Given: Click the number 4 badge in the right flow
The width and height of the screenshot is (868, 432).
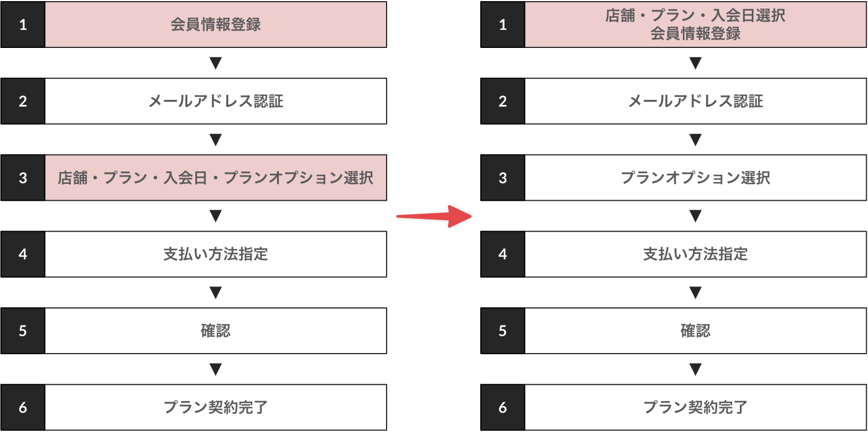Looking at the screenshot, I should [503, 254].
